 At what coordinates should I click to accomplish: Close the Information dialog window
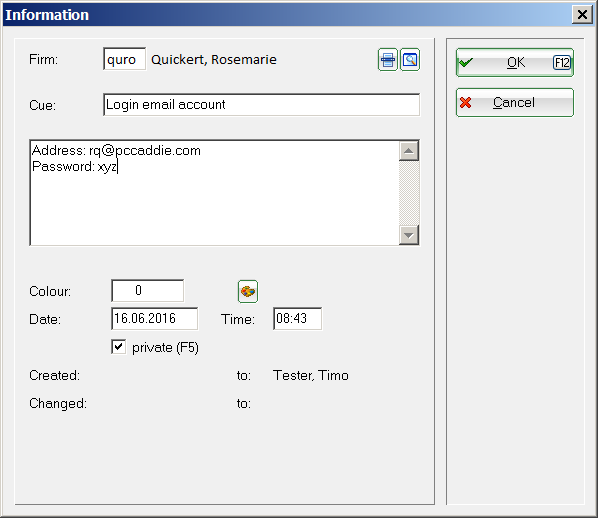point(582,14)
